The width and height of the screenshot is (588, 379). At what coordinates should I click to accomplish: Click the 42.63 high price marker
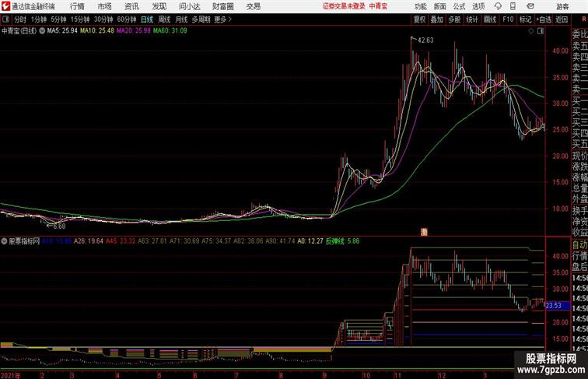pyautogui.click(x=425, y=40)
